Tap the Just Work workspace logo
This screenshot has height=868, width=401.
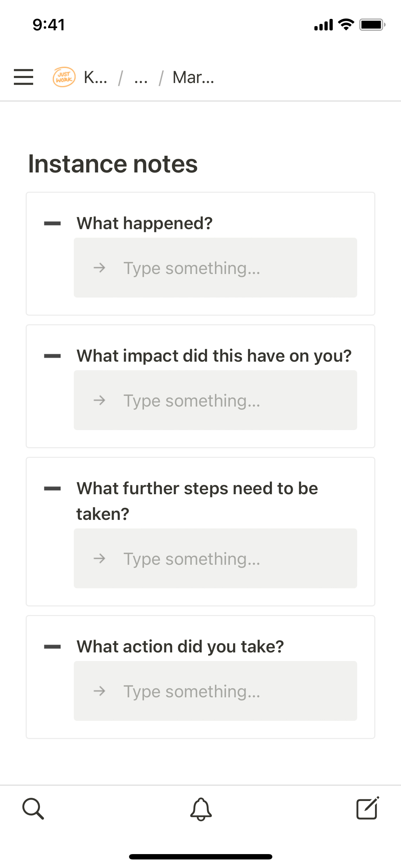click(64, 77)
